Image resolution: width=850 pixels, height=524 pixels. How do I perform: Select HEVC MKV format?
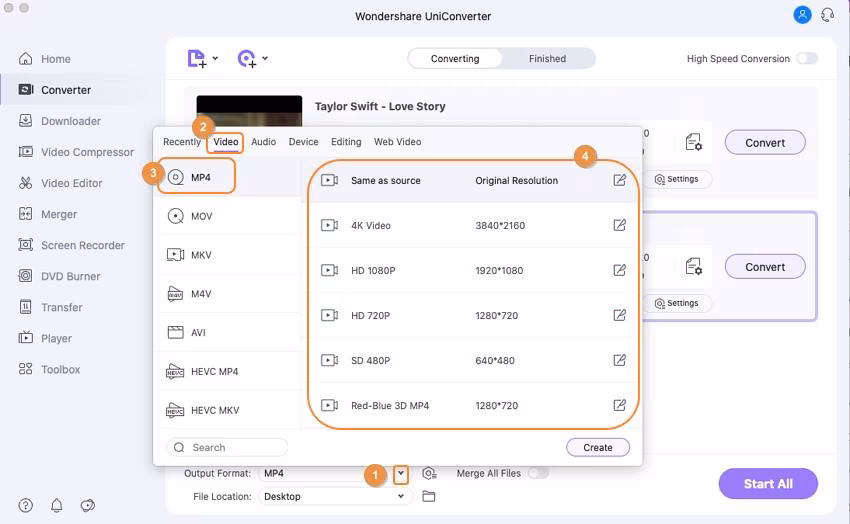pyautogui.click(x=228, y=410)
